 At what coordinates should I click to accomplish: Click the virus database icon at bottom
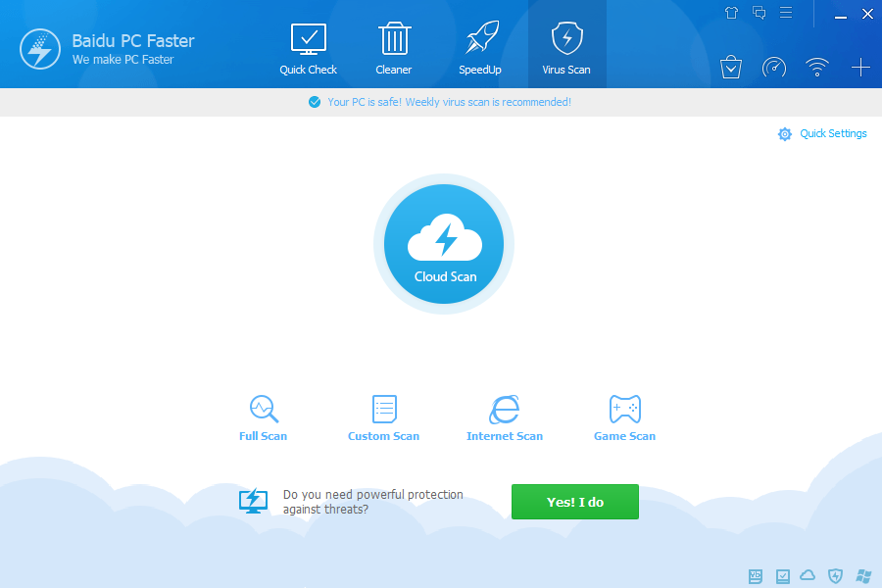(x=756, y=575)
